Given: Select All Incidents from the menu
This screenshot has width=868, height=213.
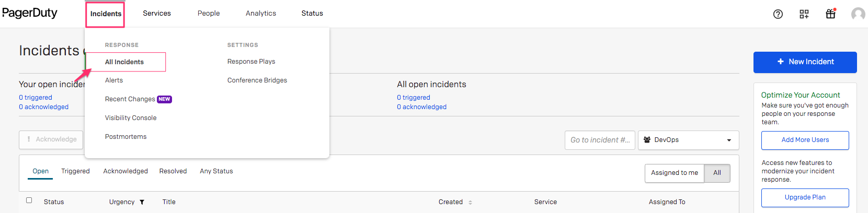Looking at the screenshot, I should tap(124, 62).
